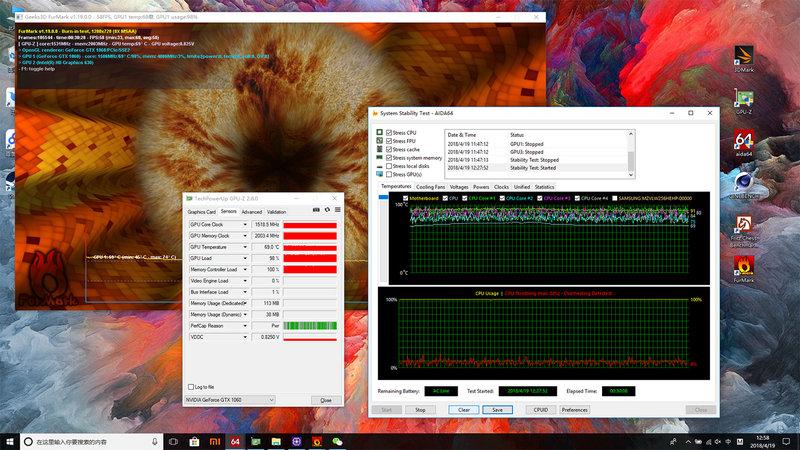Open the Mi app on the taskbar
Screen dimensions: 800x450
tap(215, 441)
